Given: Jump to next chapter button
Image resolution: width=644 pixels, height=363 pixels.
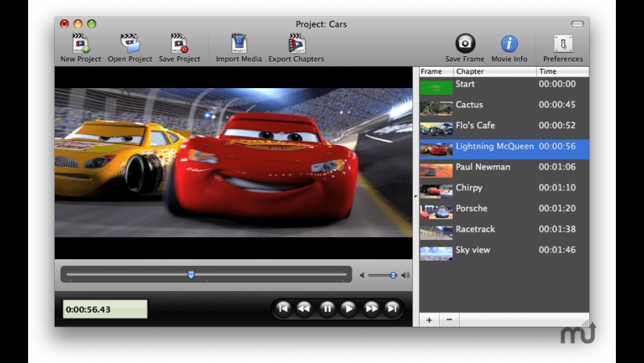Looking at the screenshot, I should (x=392, y=308).
